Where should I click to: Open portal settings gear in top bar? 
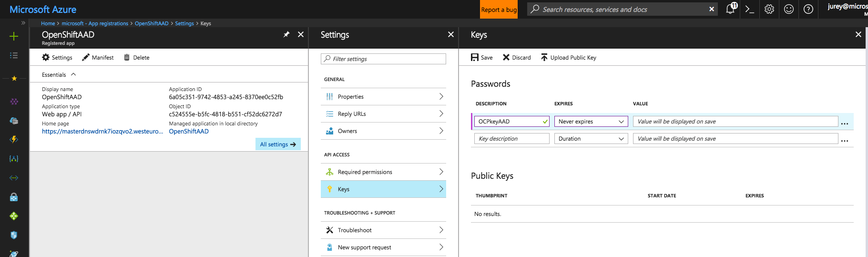[769, 9]
